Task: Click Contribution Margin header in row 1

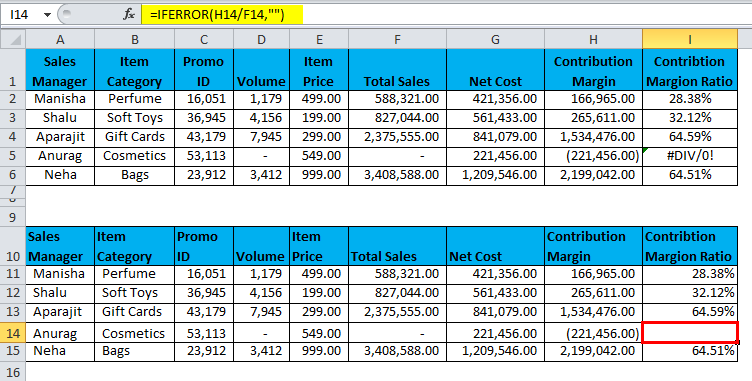Action: coord(593,70)
